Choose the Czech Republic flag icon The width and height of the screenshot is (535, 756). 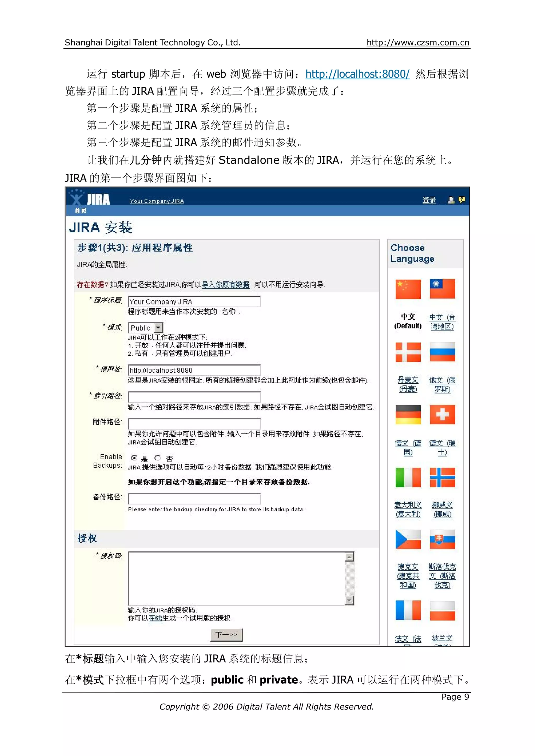tap(408, 539)
